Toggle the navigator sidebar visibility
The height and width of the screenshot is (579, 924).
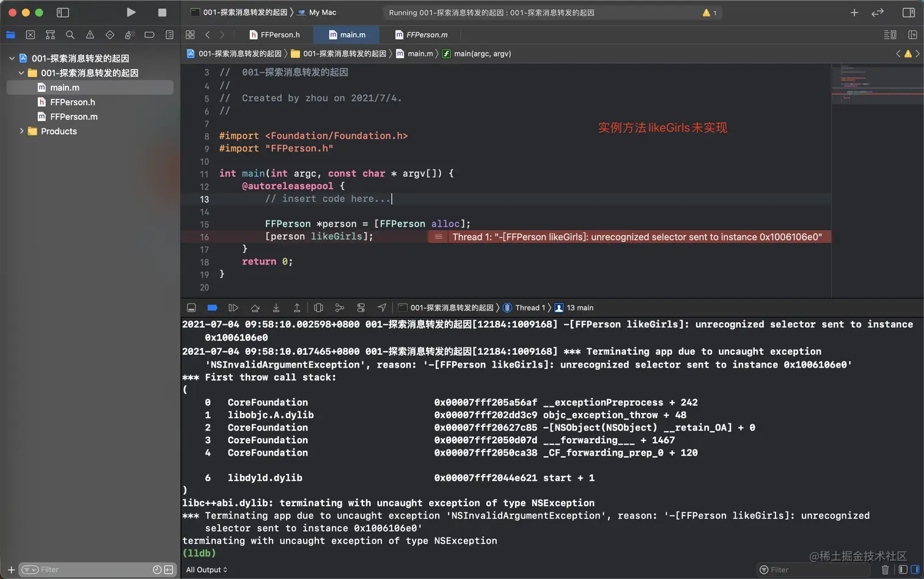click(63, 12)
